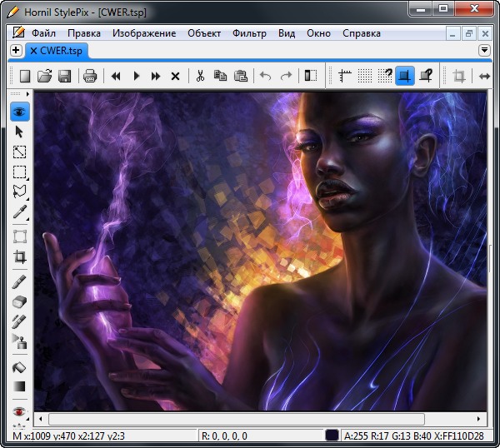Select the Crop tool in left toolbox

click(x=20, y=257)
